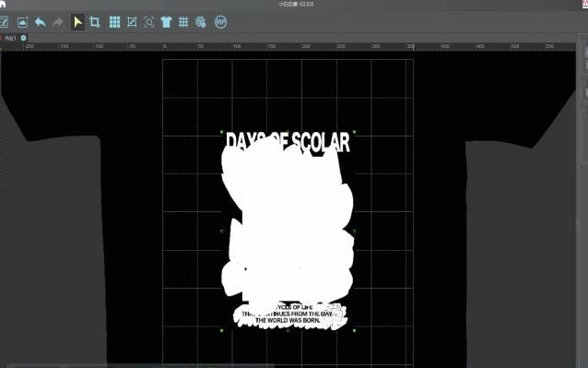Click the top-left green selection handle
Screen dimensions: 588x368
(x=221, y=132)
